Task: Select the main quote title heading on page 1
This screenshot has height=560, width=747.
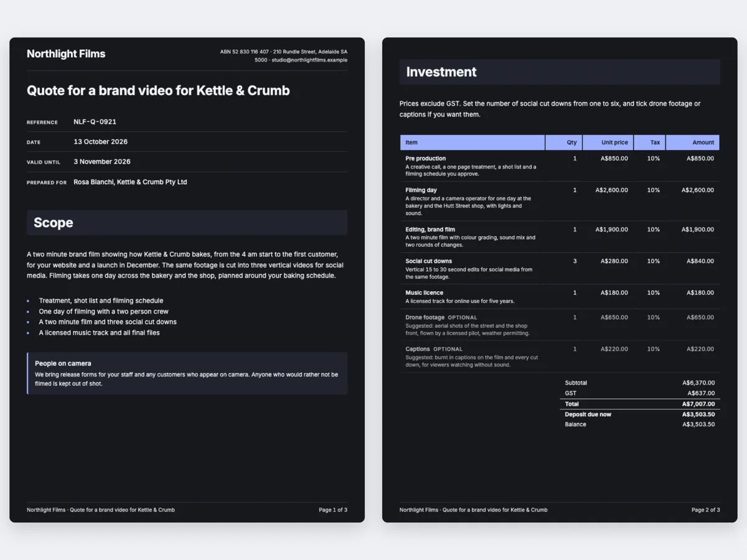Action: 158,91
